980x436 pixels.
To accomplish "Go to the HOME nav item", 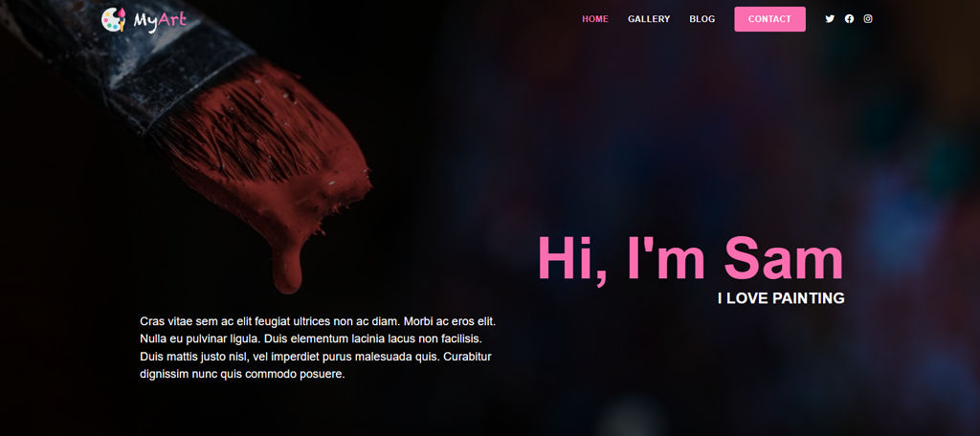I will pyautogui.click(x=595, y=19).
